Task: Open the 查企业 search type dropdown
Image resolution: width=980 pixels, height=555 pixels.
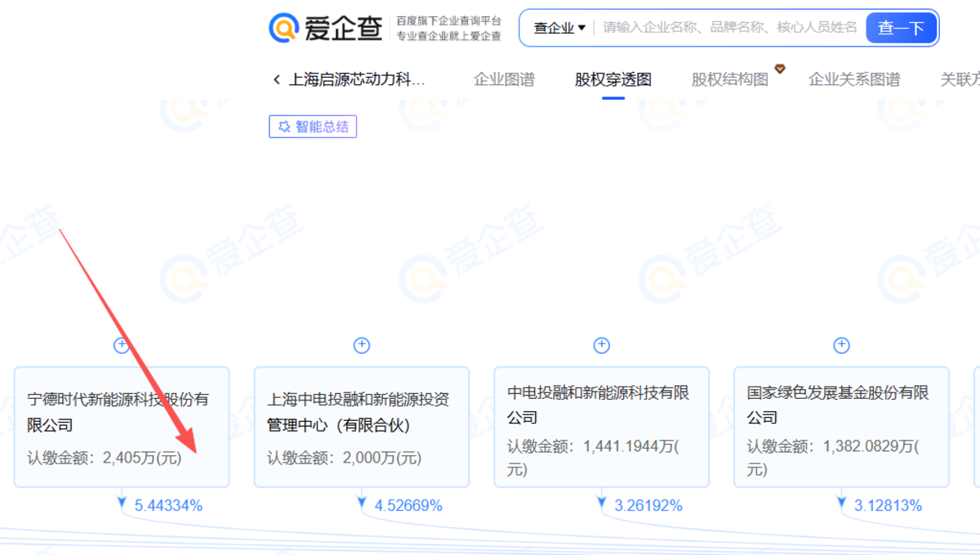Action: pos(559,28)
